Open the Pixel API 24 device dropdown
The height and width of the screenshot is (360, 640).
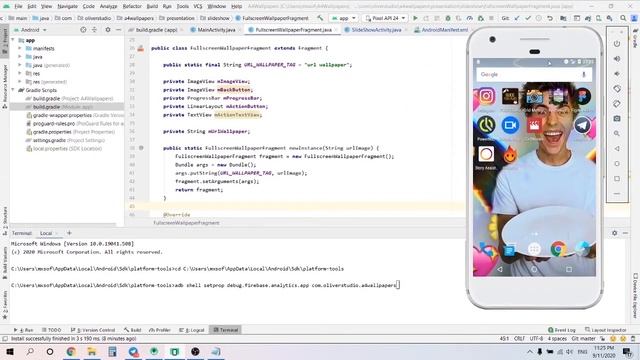tap(385, 18)
